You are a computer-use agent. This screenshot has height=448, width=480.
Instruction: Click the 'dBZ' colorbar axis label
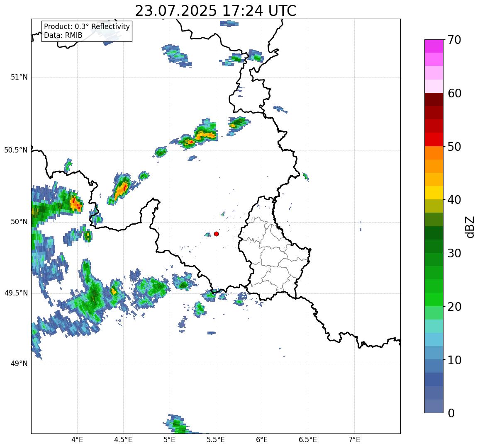tap(469, 227)
